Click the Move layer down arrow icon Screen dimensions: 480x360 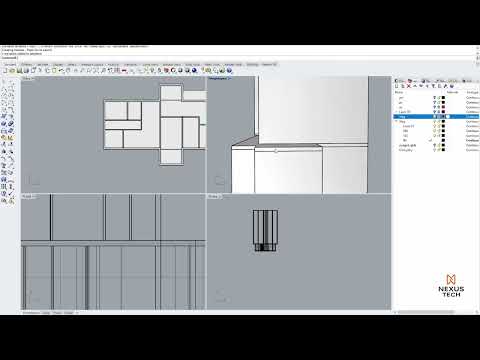tap(421, 86)
